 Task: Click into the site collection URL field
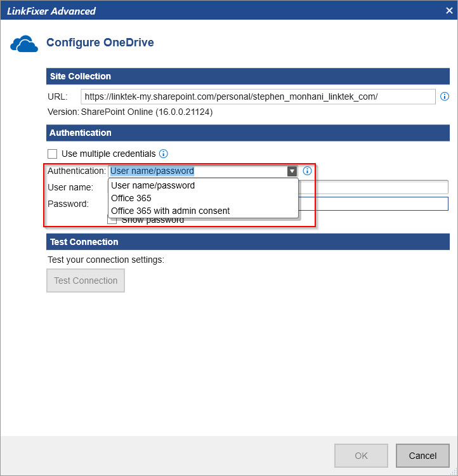pyautogui.click(x=258, y=96)
